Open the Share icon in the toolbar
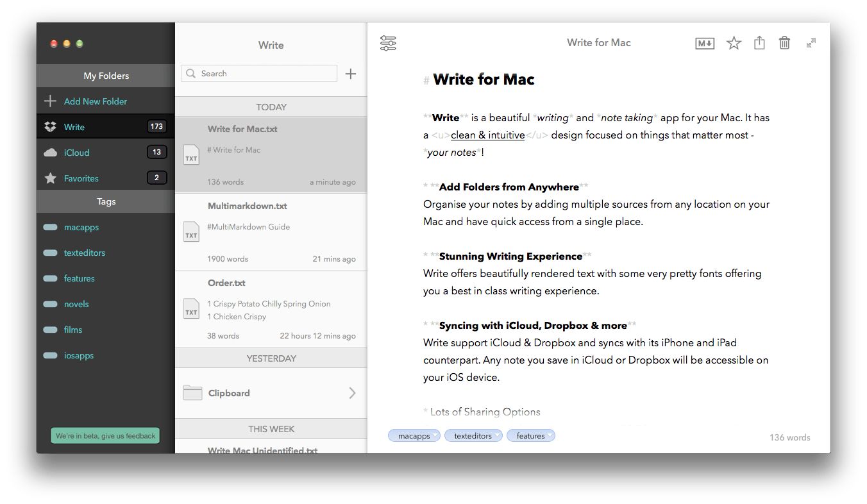 [x=759, y=42]
